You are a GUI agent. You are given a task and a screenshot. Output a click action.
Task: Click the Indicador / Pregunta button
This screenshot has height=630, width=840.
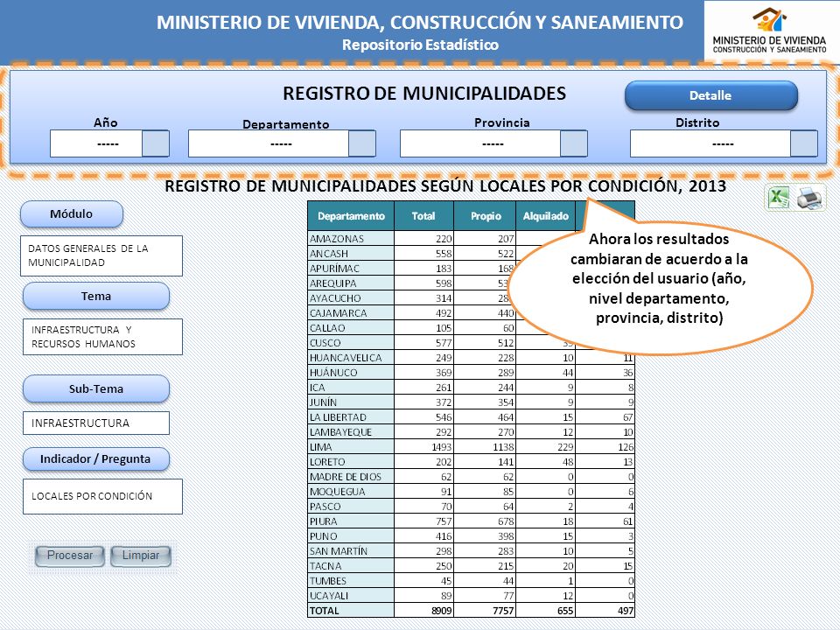(x=96, y=459)
